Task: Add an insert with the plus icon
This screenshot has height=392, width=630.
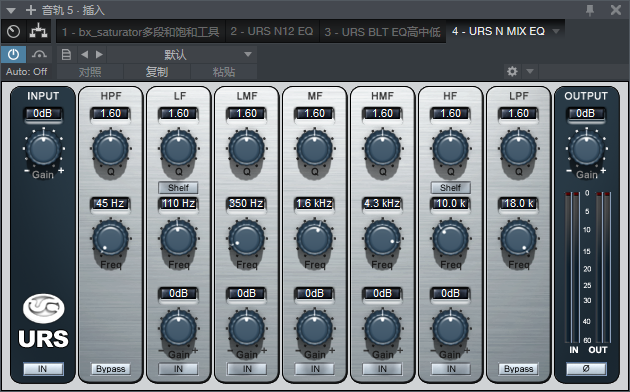Action: click(x=31, y=10)
